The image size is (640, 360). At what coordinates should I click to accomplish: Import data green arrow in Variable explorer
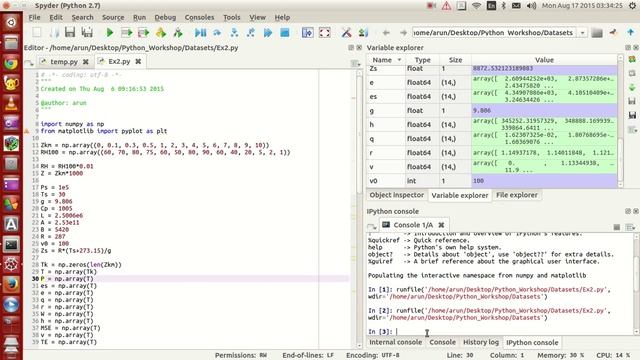coord(632,87)
